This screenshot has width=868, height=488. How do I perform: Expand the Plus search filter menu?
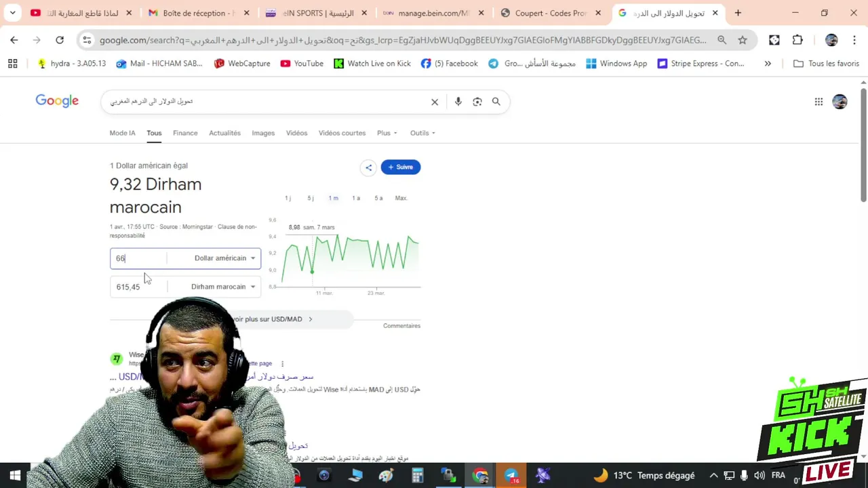(x=387, y=133)
